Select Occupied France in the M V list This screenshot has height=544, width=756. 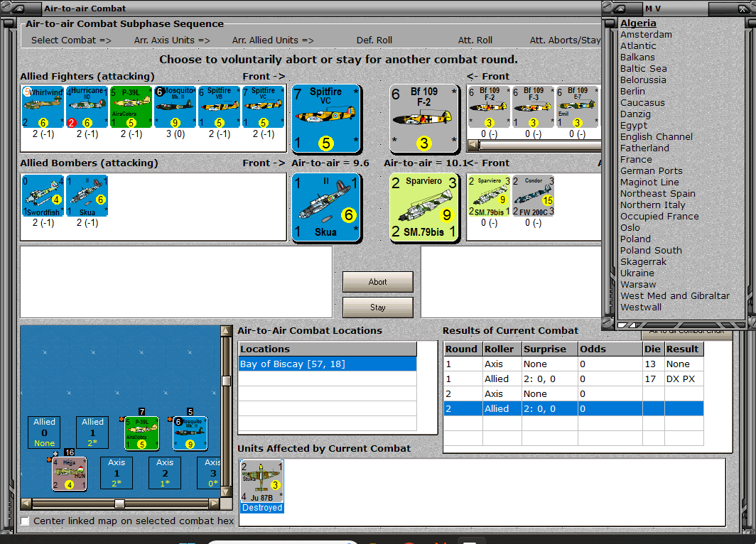pos(659,216)
